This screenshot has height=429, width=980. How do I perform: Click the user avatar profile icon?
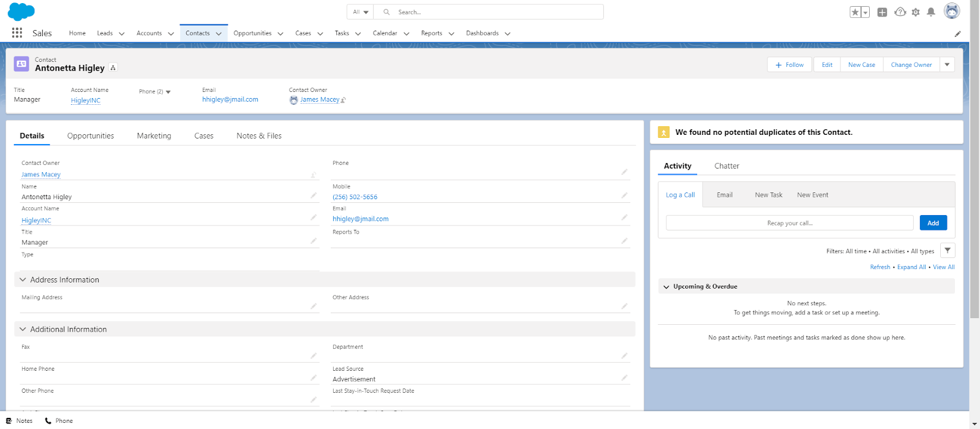coord(951,11)
